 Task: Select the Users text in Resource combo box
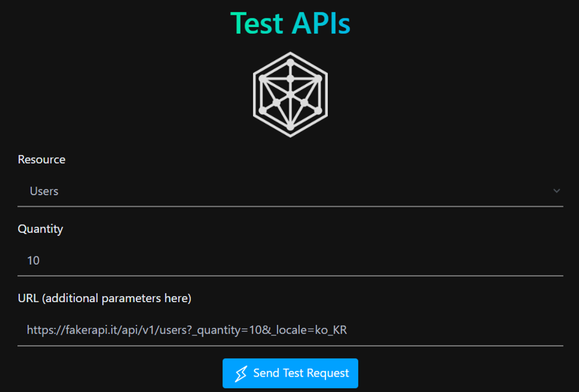(x=44, y=191)
